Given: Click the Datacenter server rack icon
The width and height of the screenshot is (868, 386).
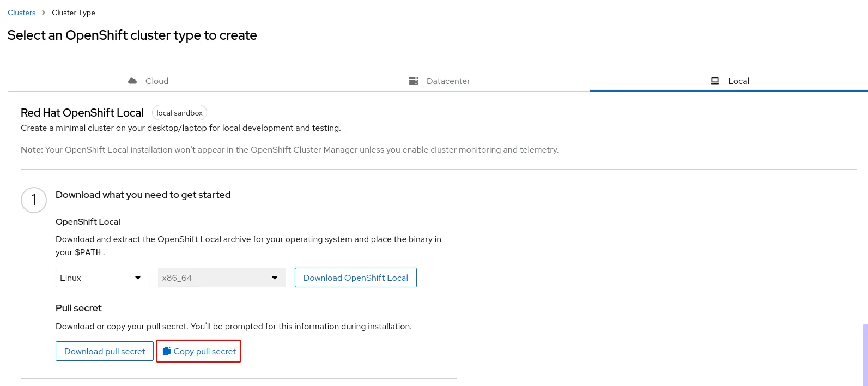Looking at the screenshot, I should pyautogui.click(x=414, y=81).
